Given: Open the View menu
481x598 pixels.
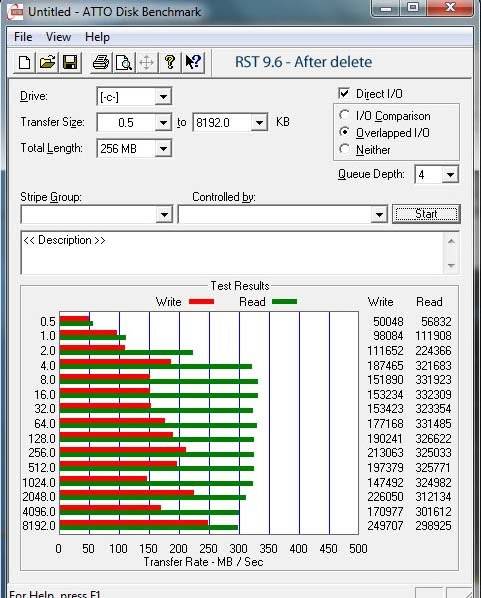Looking at the screenshot, I should [x=58, y=37].
